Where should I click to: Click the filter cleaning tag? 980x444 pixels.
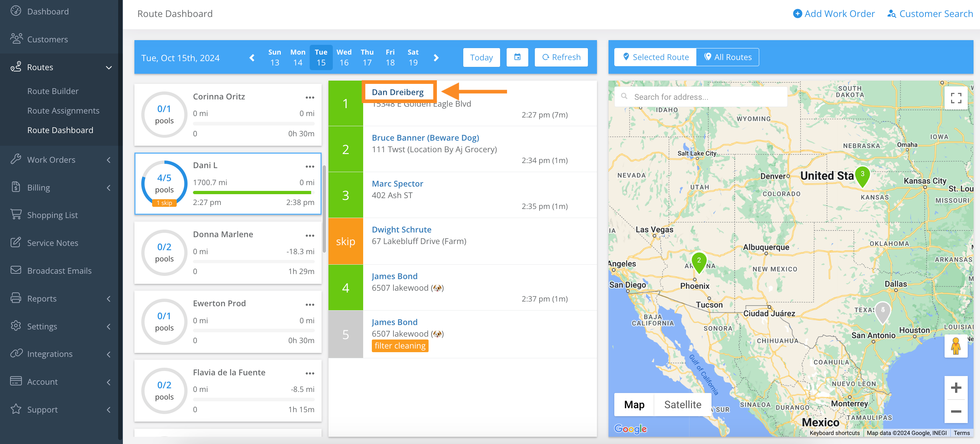click(x=400, y=346)
